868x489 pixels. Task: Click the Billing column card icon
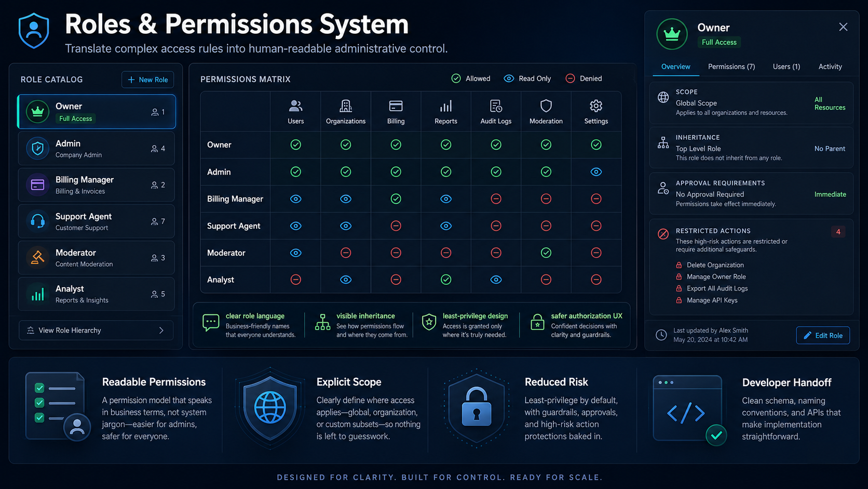click(396, 106)
